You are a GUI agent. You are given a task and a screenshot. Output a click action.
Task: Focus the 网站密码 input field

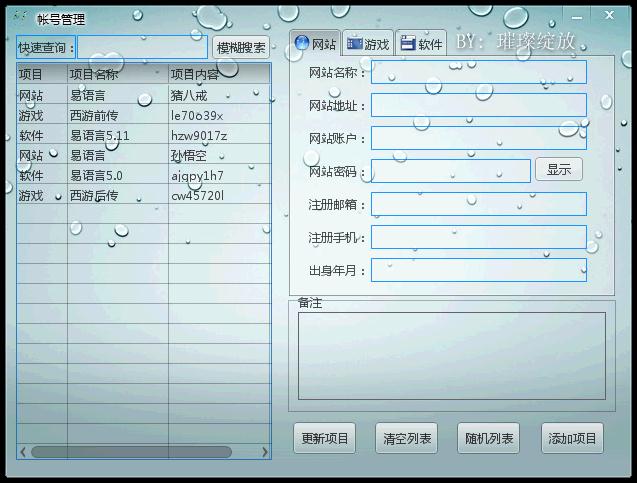coord(451,171)
